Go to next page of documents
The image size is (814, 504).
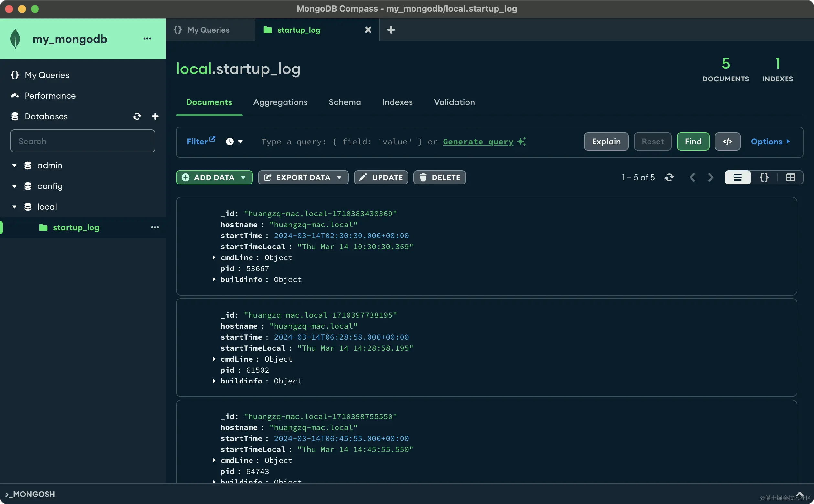(711, 177)
